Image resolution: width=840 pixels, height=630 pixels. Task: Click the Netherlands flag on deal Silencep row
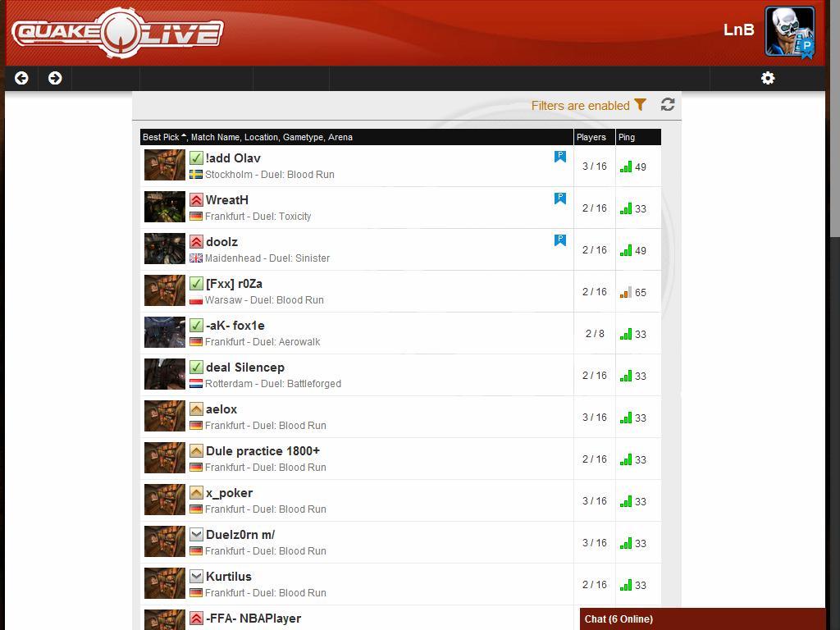pyautogui.click(x=196, y=384)
